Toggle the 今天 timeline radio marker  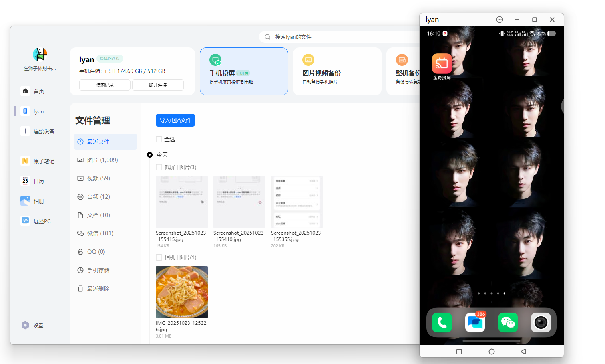point(150,155)
